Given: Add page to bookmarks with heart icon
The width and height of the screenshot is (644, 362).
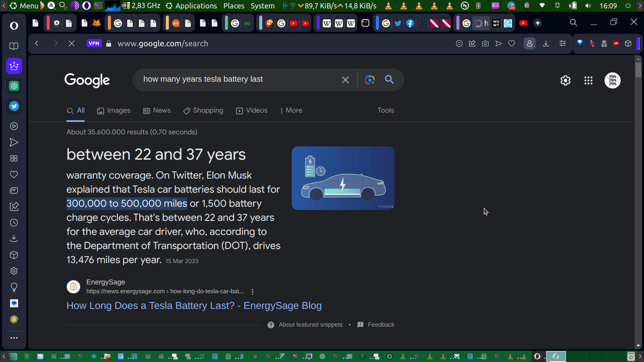Looking at the screenshot, I should point(512,43).
